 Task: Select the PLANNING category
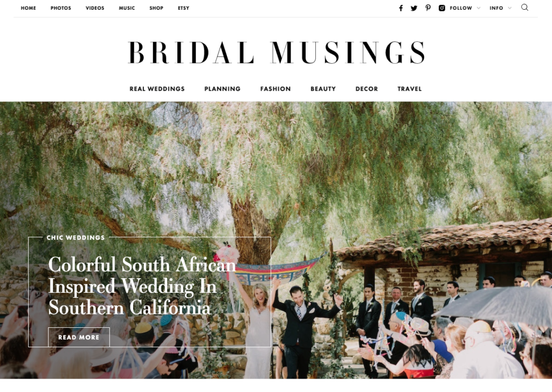223,89
